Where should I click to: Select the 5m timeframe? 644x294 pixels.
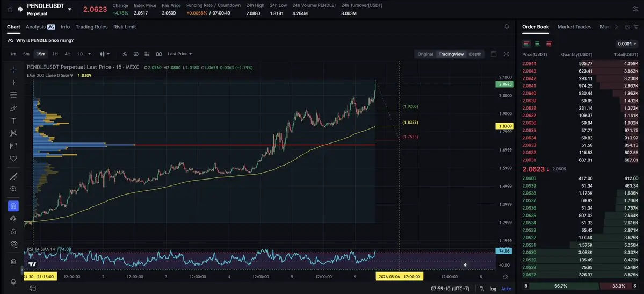pos(26,54)
